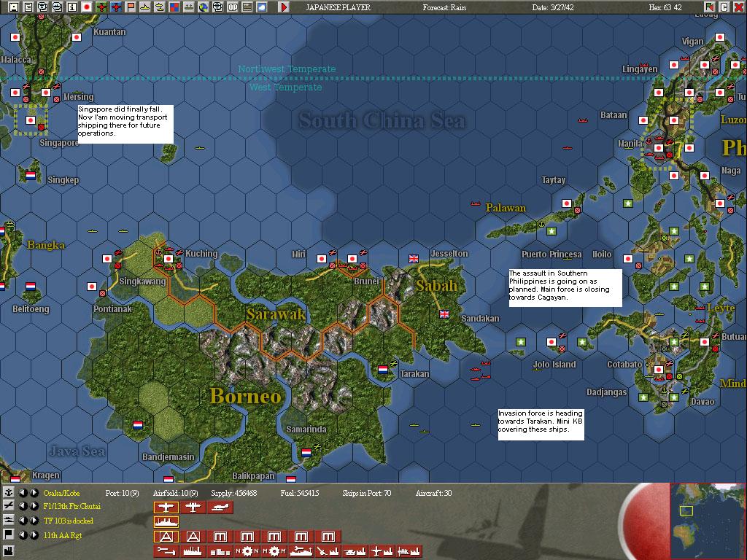The width and height of the screenshot is (747, 560).
Task: Click the 'Hex: 63 42' header text
Action: 665,7
